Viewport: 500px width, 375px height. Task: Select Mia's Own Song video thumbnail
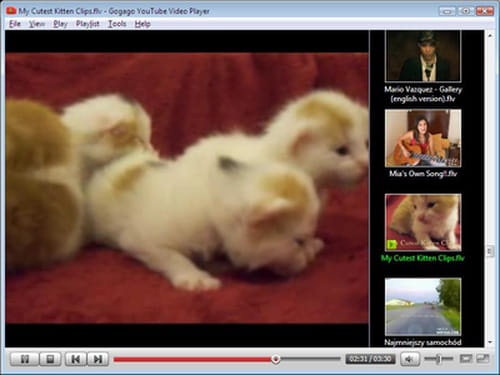[423, 138]
